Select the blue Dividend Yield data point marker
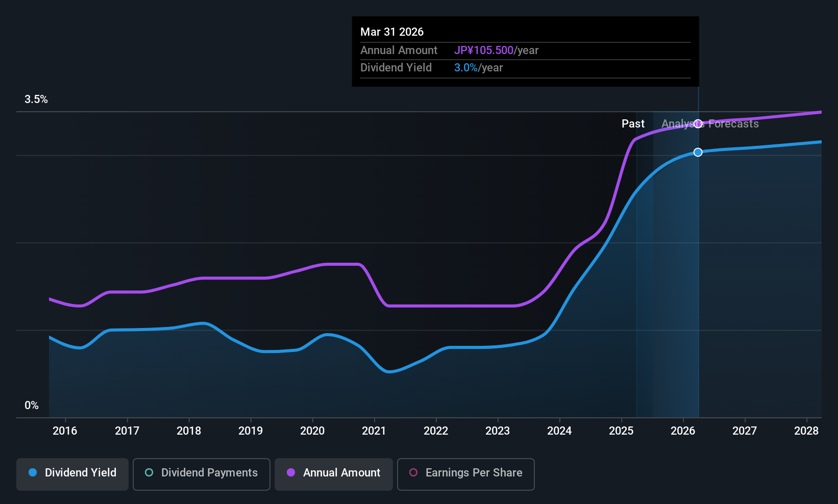This screenshot has height=504, width=838. coord(698,152)
